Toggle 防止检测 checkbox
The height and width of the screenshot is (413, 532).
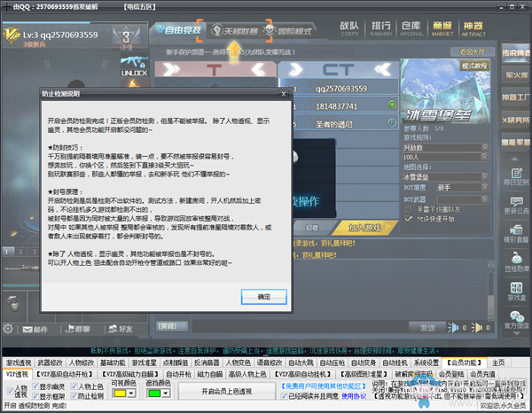pos(74,395)
